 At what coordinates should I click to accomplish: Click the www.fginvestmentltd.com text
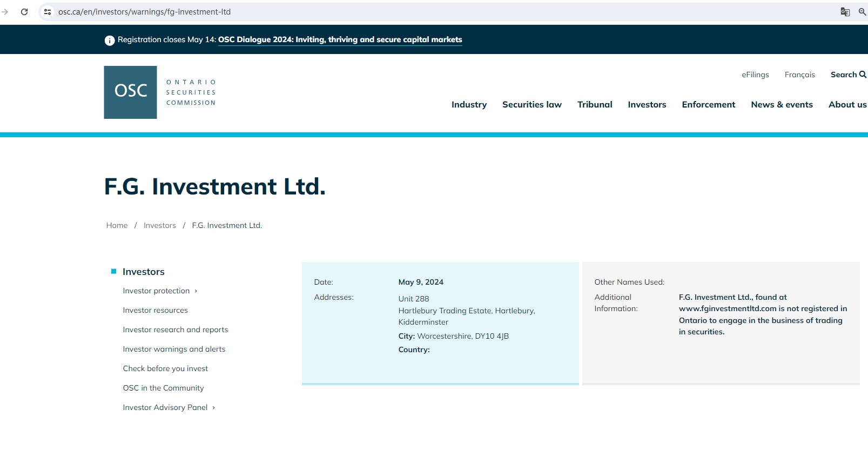click(x=728, y=308)
